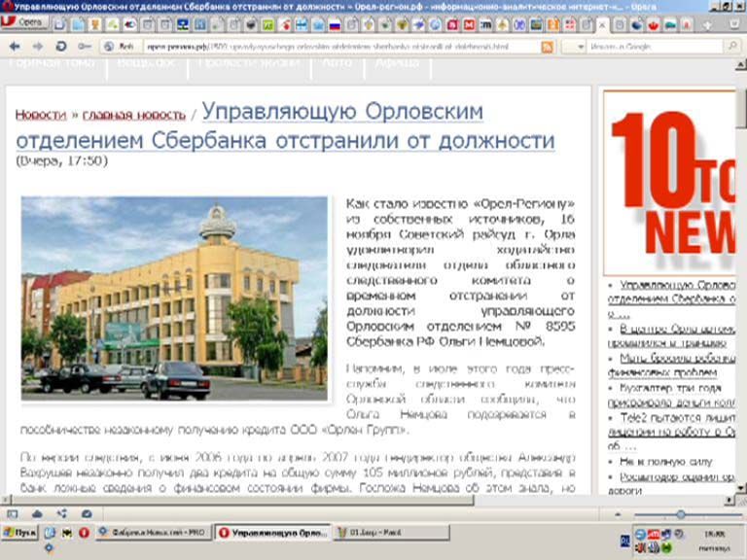Image resolution: width=747 pixels, height=560 pixels.
Task: Reload the current page
Action: pos(61,47)
